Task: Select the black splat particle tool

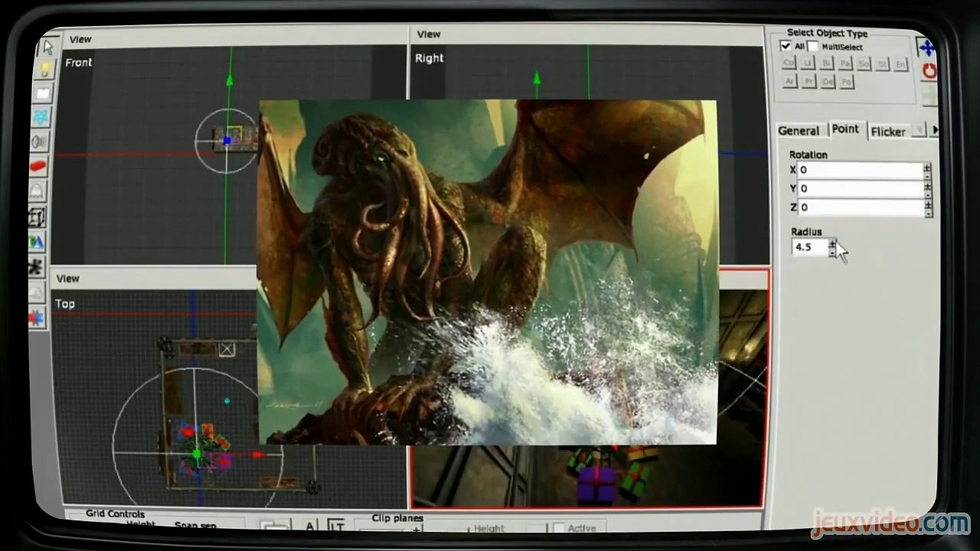Action: [35, 267]
